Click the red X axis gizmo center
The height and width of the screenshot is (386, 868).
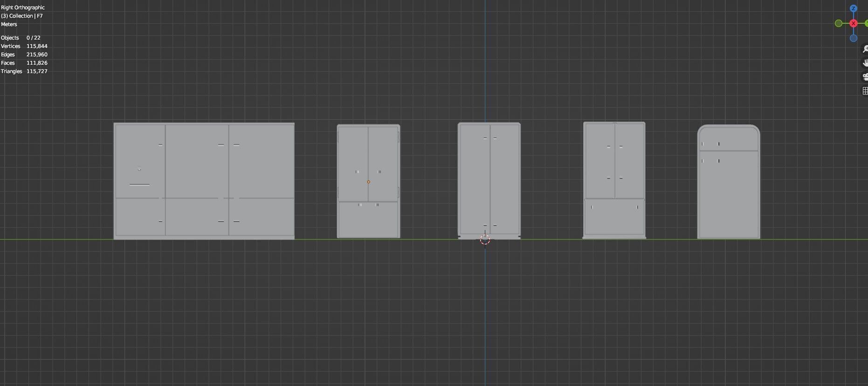tap(854, 23)
